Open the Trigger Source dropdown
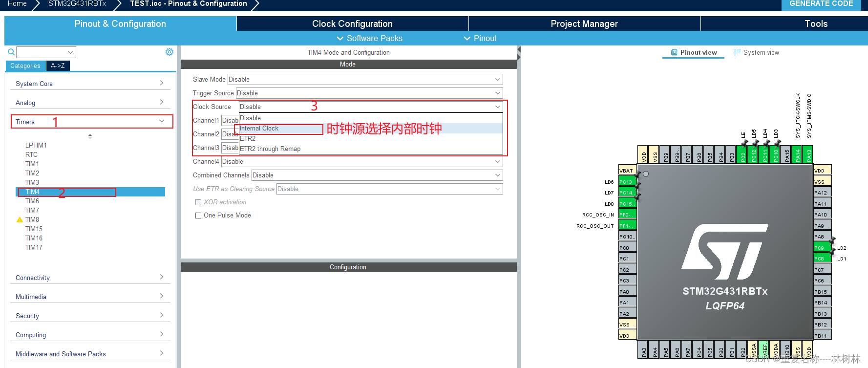 (x=369, y=93)
